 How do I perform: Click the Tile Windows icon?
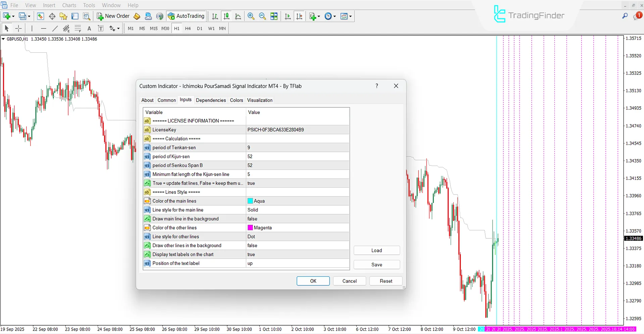pos(274,16)
